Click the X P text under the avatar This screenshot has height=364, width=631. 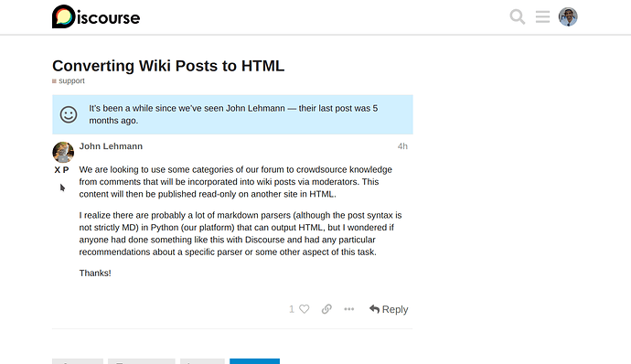coord(61,170)
